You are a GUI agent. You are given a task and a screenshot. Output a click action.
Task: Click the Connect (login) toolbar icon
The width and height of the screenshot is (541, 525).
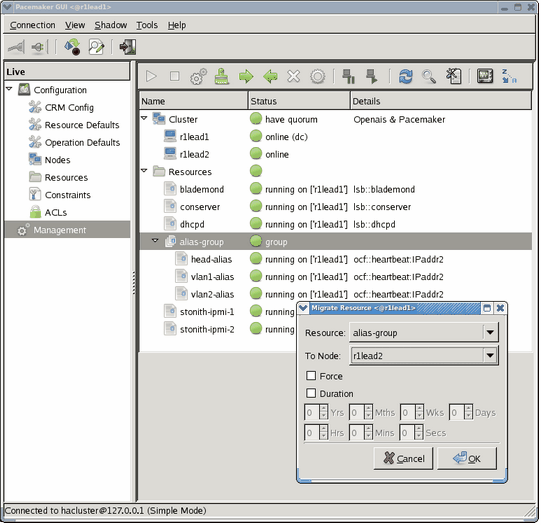16,47
